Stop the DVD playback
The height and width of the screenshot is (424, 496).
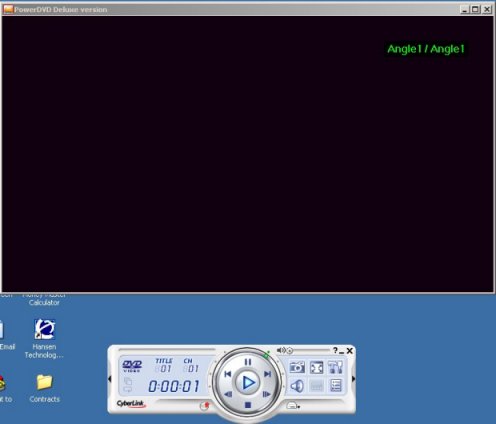[248, 405]
